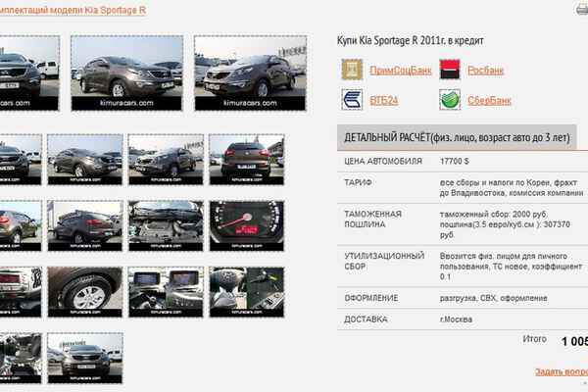
Task: Open the engine bay thumbnail
Action: (x=166, y=225)
